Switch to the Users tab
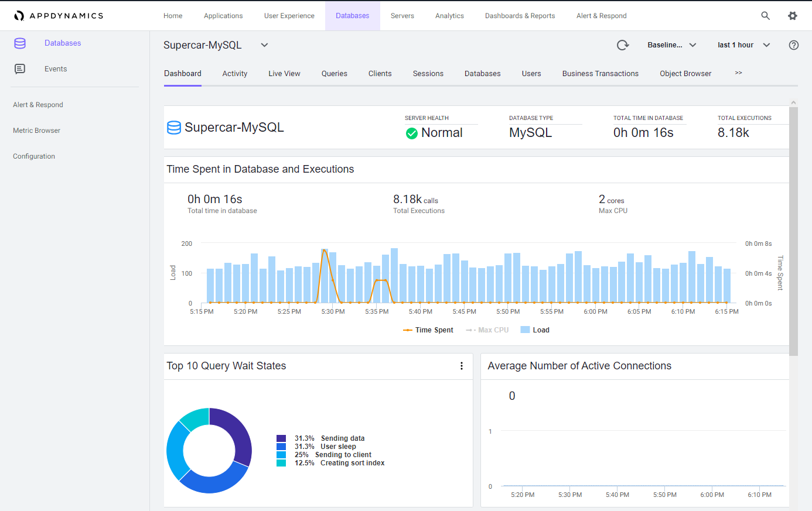The height and width of the screenshot is (511, 812). pos(531,74)
